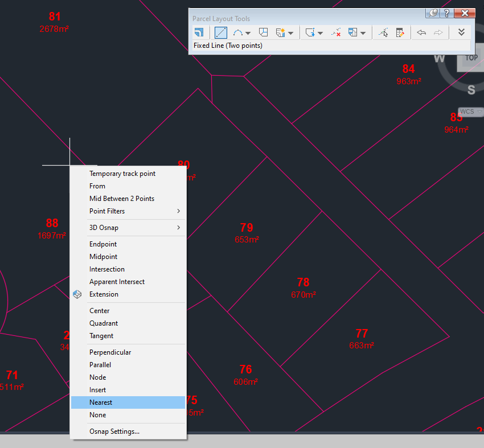Click the Undo arrow on Parcel Layout Tools
The width and height of the screenshot is (484, 448).
421,32
